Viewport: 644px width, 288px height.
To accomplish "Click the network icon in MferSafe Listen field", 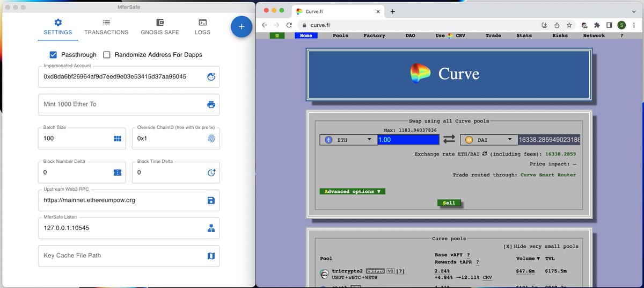I will [211, 228].
